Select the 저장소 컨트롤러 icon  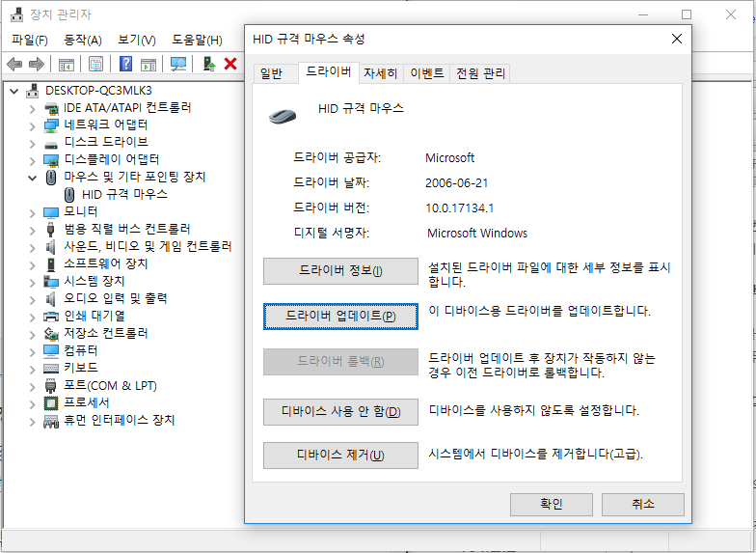[51, 334]
